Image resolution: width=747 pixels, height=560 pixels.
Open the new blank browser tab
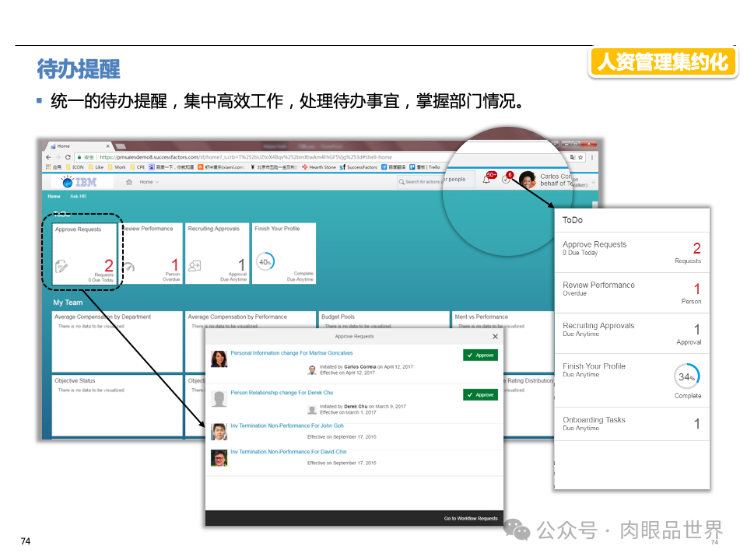121,146
